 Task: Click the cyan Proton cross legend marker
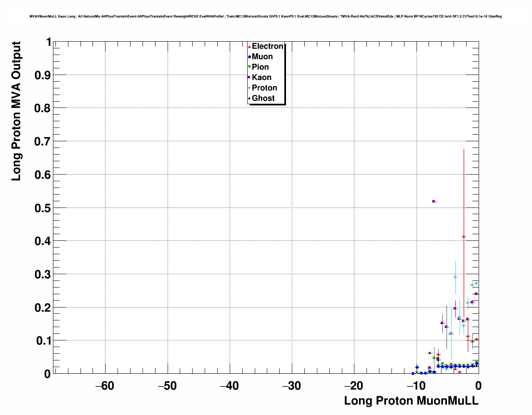tap(249, 88)
